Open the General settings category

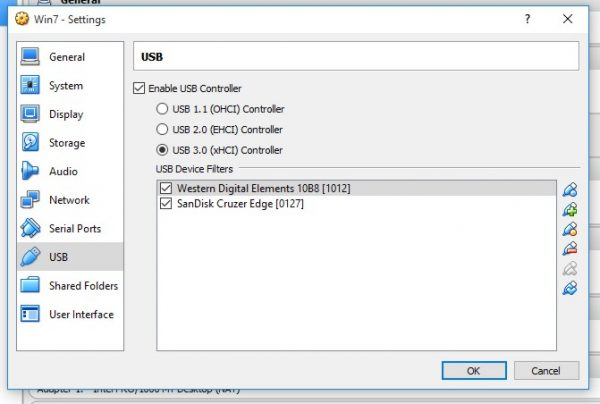pyautogui.click(x=70, y=57)
